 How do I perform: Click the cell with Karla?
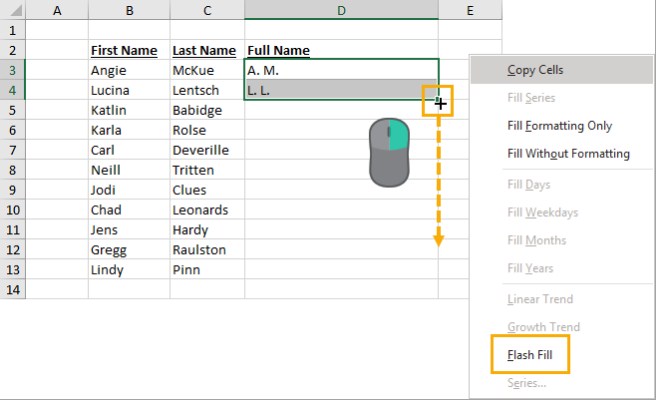point(129,130)
